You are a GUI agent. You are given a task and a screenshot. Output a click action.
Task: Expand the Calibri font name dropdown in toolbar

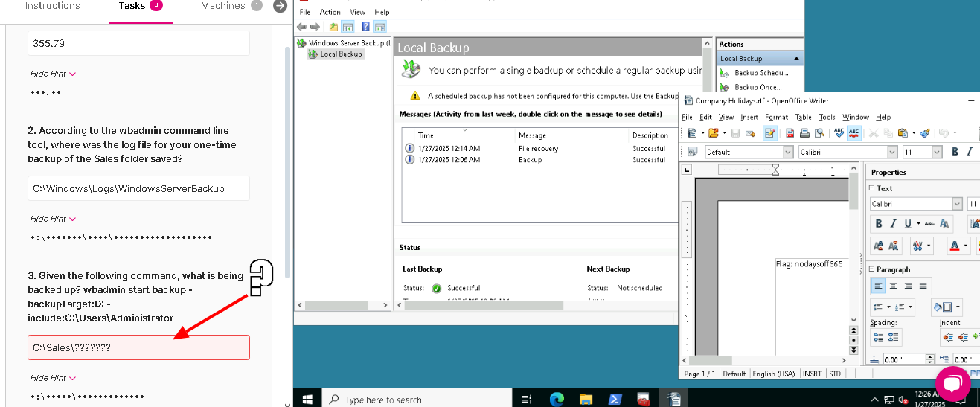click(x=892, y=152)
